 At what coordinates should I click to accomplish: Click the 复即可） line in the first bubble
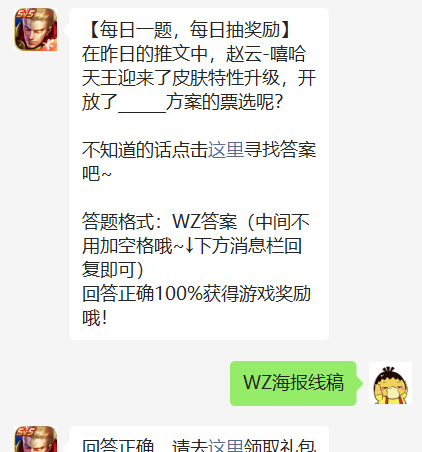[113, 270]
